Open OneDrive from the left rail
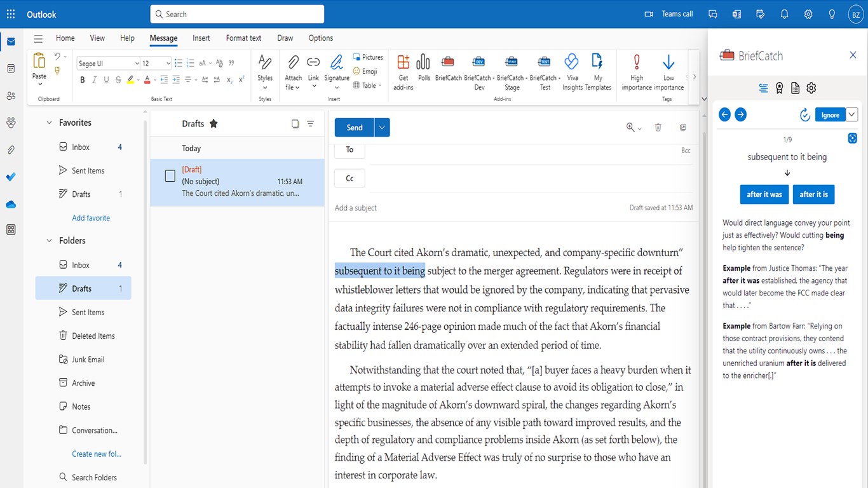The height and width of the screenshot is (488, 868). pos(11,204)
